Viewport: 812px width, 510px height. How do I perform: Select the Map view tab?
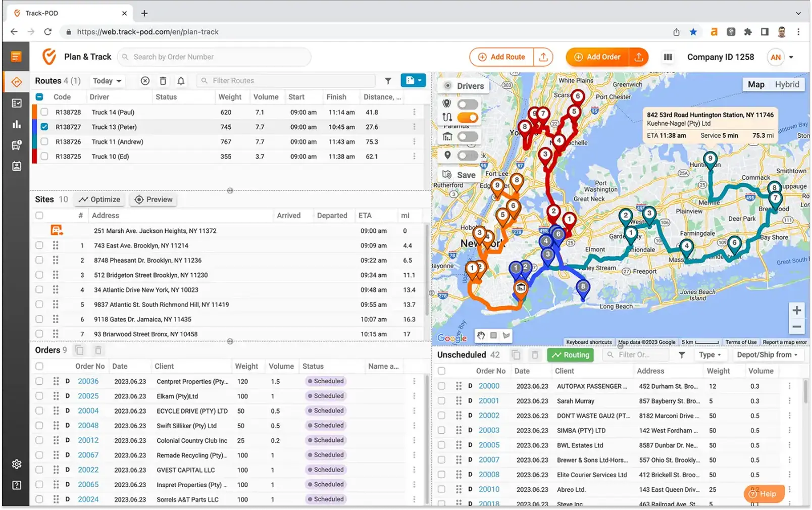point(756,84)
